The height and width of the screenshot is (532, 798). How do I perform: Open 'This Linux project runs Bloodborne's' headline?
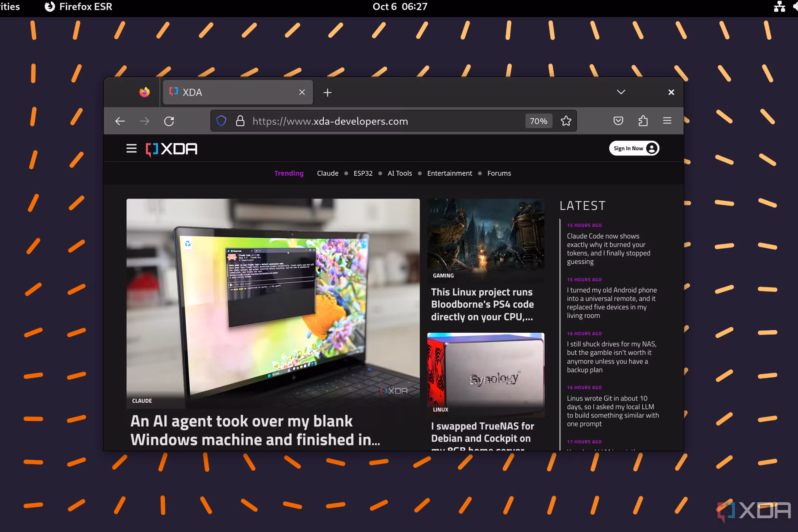(482, 304)
